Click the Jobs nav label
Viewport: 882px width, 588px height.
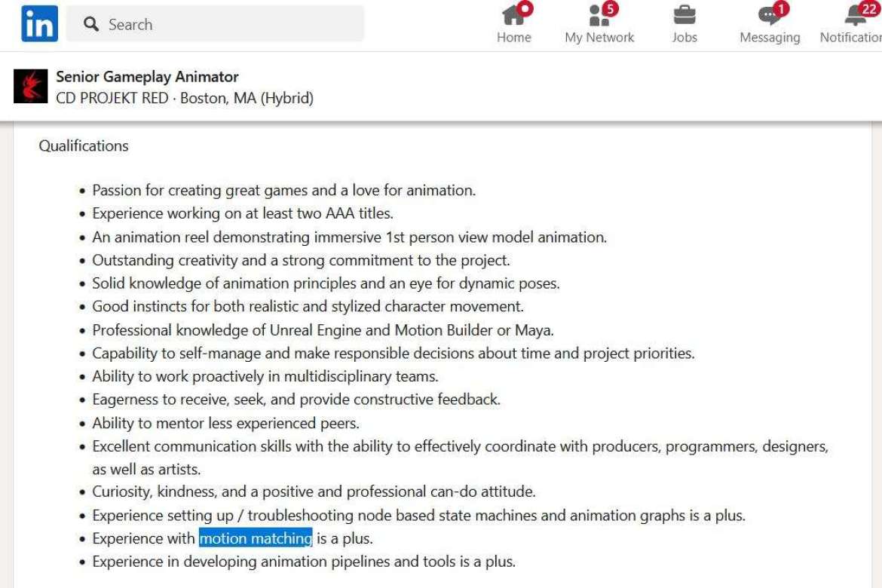pos(684,38)
